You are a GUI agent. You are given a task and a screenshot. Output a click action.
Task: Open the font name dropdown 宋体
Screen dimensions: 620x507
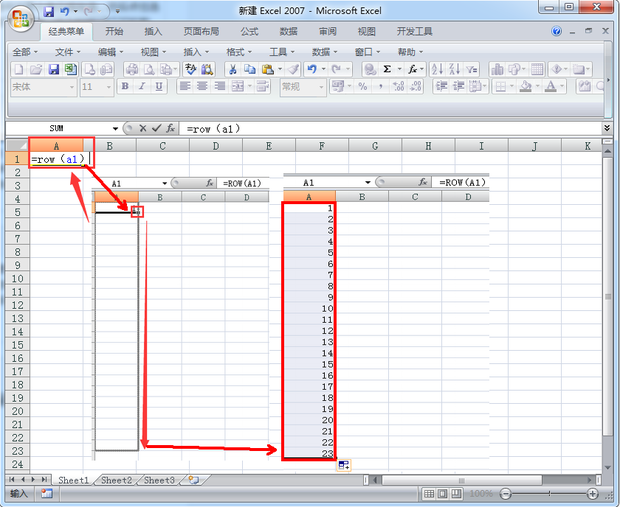point(72,87)
